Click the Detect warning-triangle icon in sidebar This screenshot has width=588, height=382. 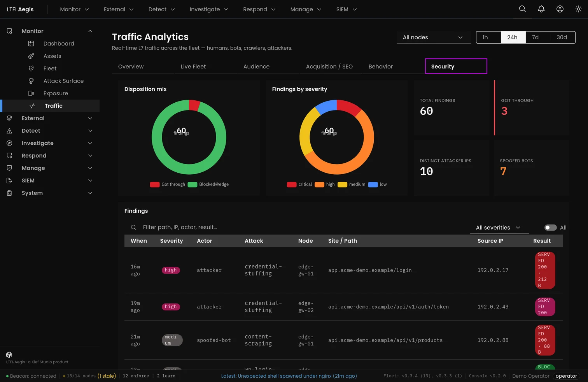(x=9, y=131)
